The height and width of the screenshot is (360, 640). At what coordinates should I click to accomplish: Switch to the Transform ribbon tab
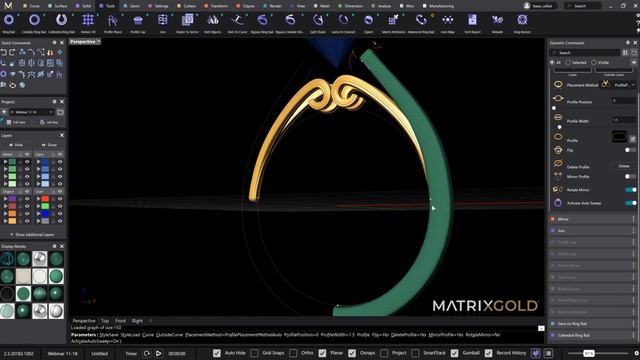click(216, 6)
